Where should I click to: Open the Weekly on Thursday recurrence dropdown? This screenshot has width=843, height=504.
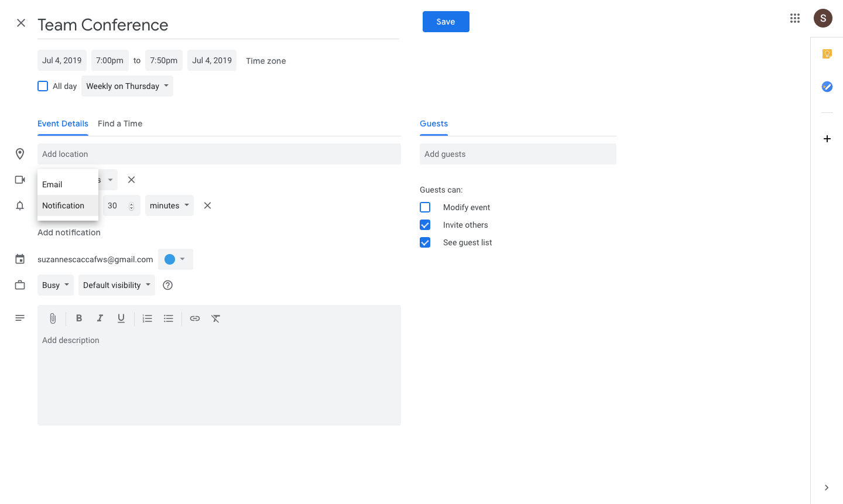click(x=128, y=86)
